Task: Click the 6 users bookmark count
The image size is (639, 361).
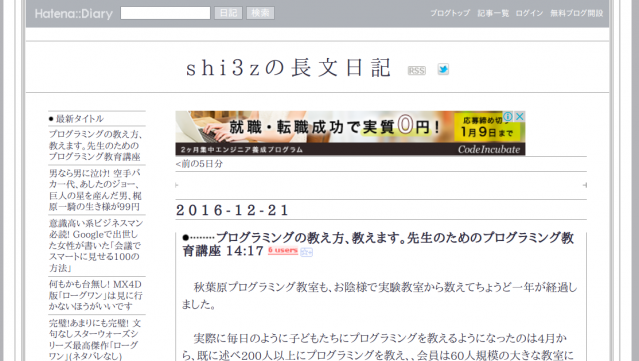Action: click(x=283, y=251)
